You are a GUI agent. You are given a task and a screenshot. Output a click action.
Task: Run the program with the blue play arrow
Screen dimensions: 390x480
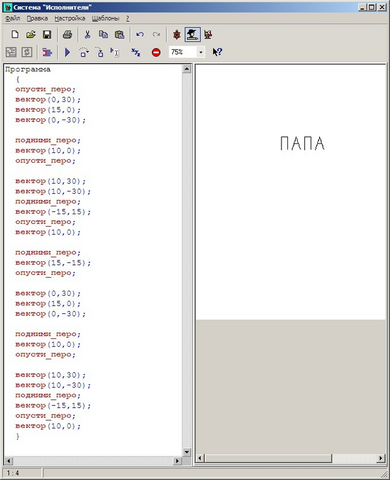tap(67, 52)
